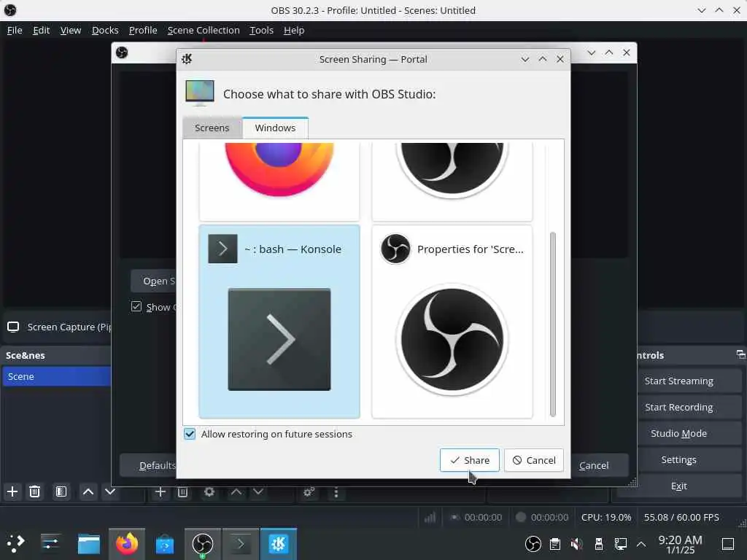The width and height of the screenshot is (747, 560).
Task: Launch the Dolphin file manager from the taskbar
Action: click(x=88, y=543)
